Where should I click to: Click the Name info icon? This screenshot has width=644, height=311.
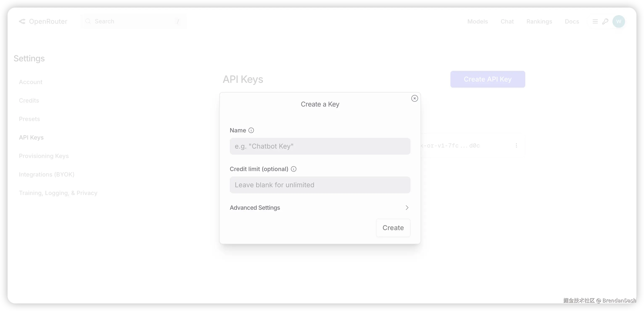click(251, 130)
